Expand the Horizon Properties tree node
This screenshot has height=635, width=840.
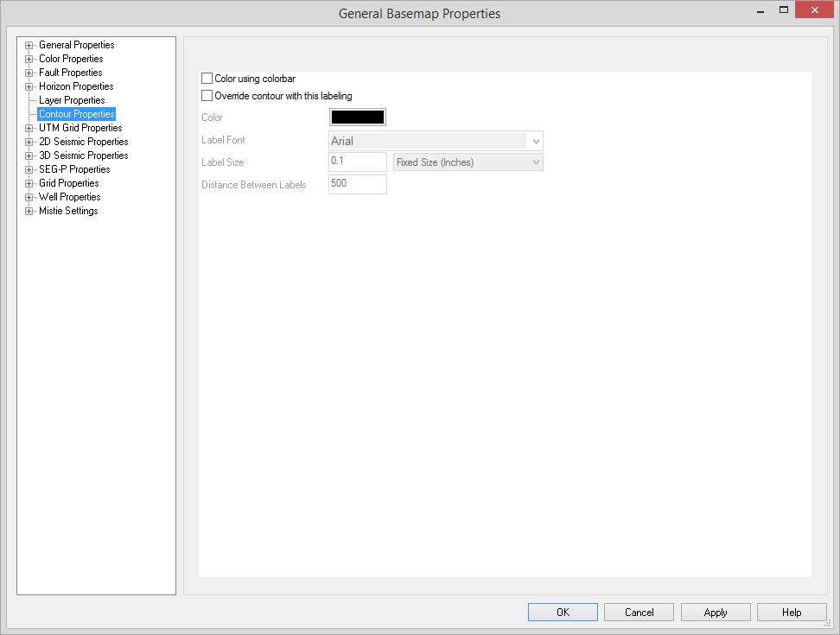click(x=29, y=86)
